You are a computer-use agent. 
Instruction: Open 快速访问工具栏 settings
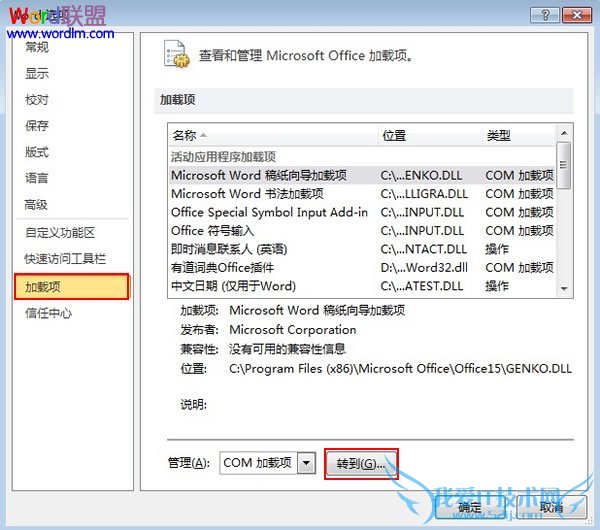click(x=65, y=259)
